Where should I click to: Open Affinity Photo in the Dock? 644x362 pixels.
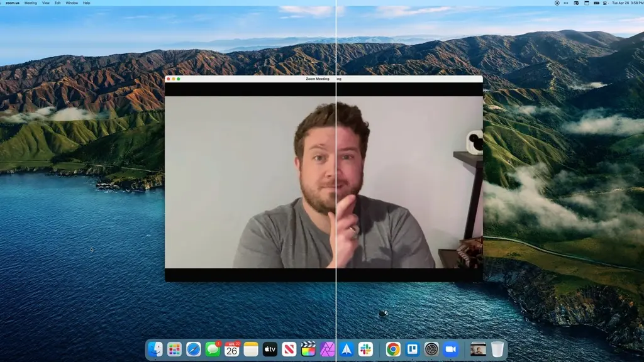click(x=327, y=349)
